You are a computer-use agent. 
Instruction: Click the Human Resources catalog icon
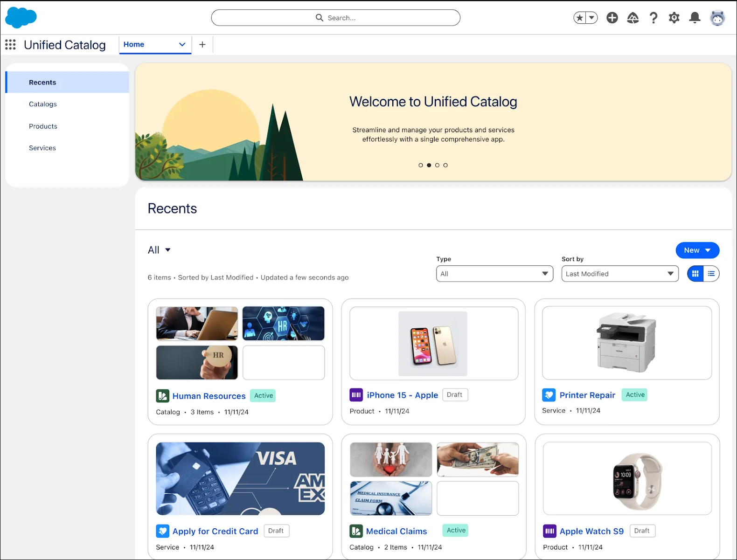[162, 396]
